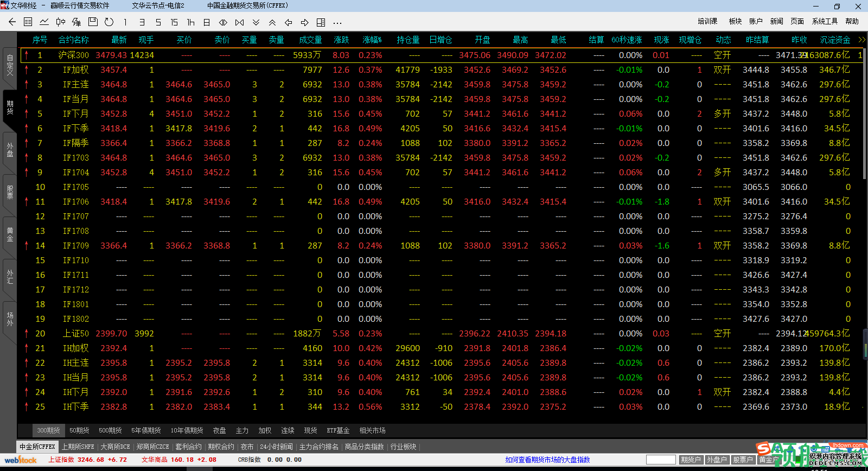868x471 pixels.
Task: Click the lightning order toolbar icon
Action: coord(76,22)
